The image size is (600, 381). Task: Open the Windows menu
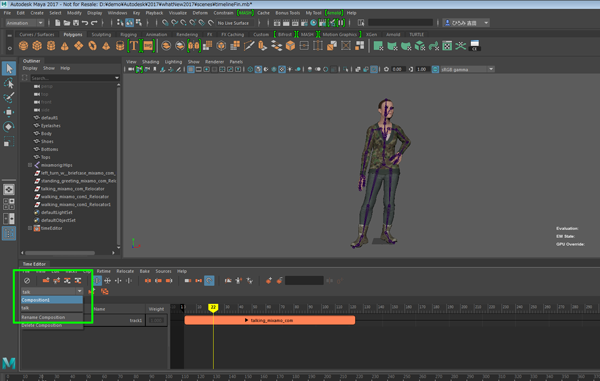click(x=117, y=13)
